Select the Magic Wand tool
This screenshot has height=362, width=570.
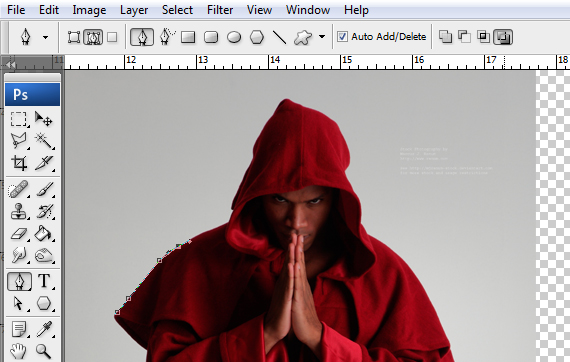click(44, 141)
